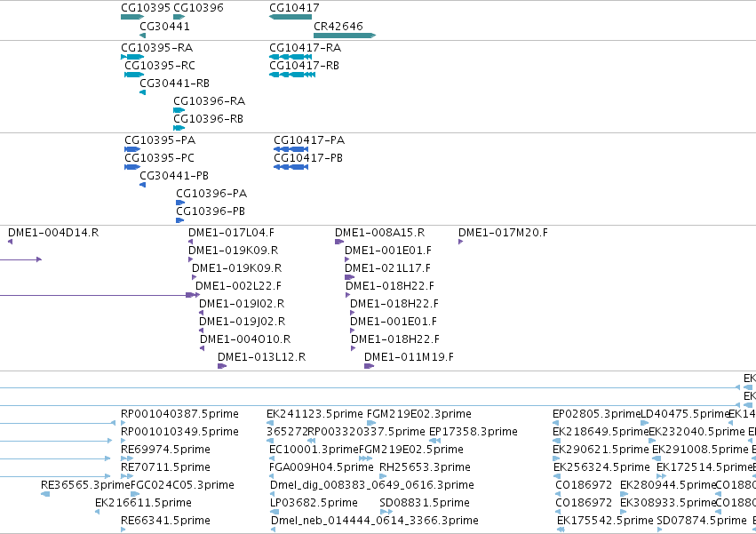Click EST FGC024C05.3prime
This screenshot has width=756, height=534.
182,486
